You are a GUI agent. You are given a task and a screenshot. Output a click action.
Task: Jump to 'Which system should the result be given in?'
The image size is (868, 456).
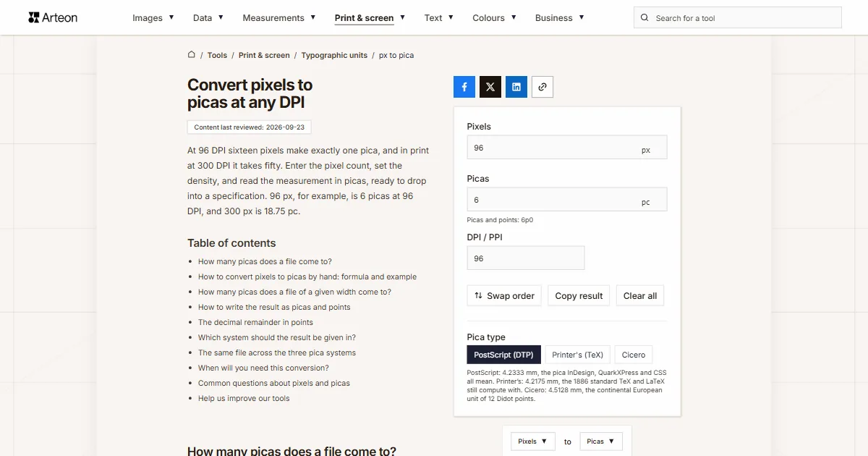[277, 337]
